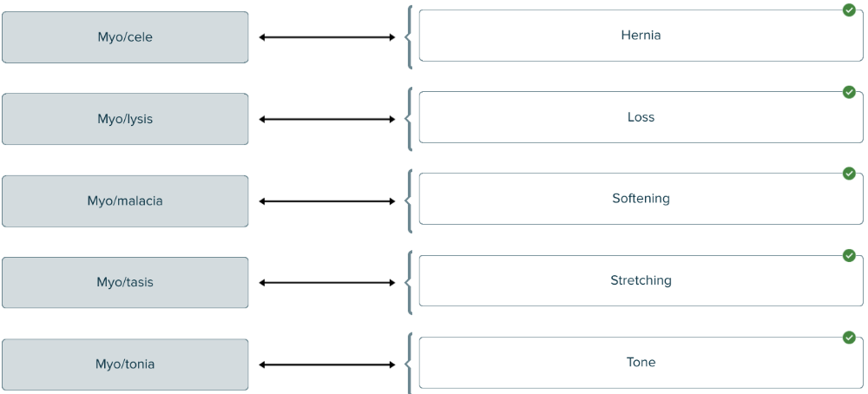Click green checkmark on Loss answer
The height and width of the screenshot is (394, 868).
click(x=849, y=92)
